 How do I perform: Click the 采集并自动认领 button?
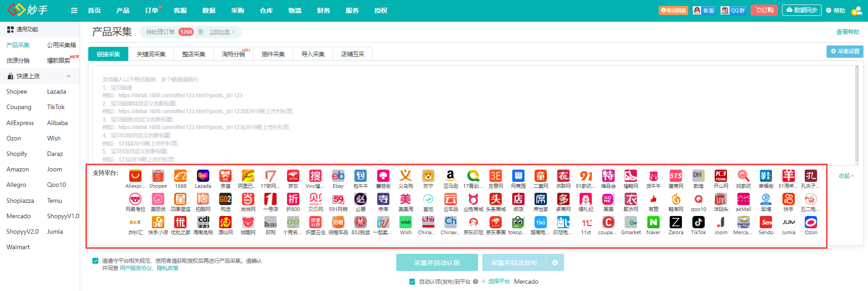tap(437, 262)
